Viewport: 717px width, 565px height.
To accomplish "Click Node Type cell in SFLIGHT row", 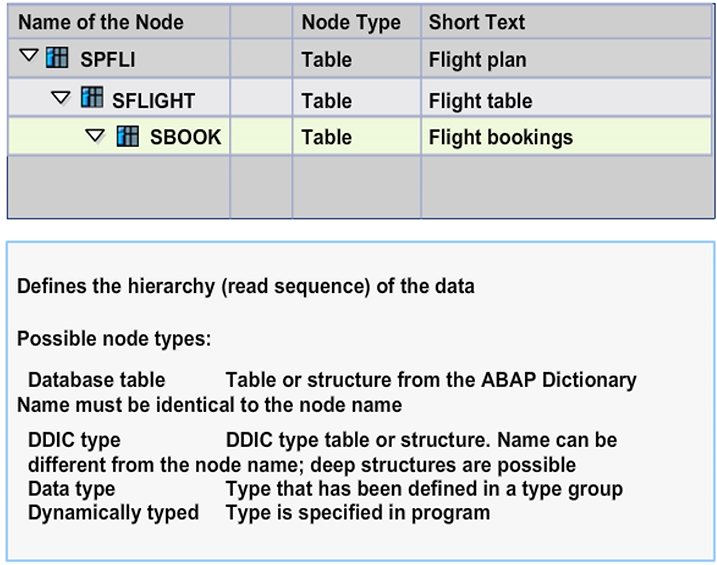I will pos(327,100).
